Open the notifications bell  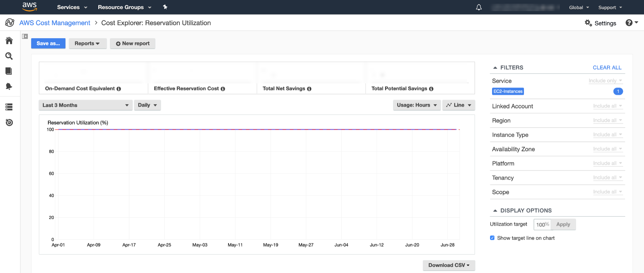pyautogui.click(x=479, y=7)
